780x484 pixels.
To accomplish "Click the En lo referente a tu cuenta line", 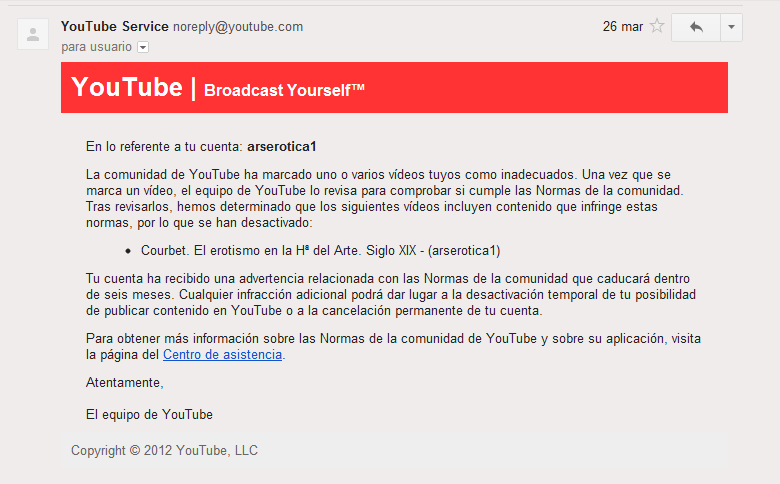I will (x=201, y=147).
